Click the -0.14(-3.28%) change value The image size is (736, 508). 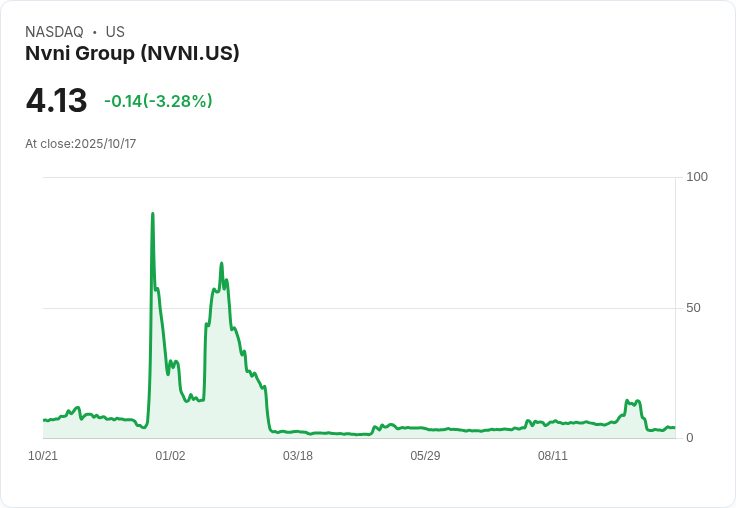pos(158,101)
